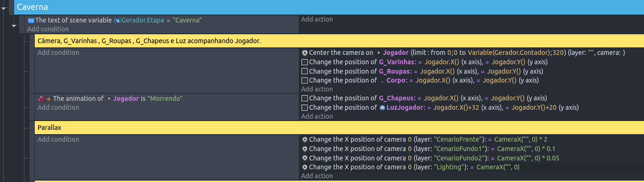The height and width of the screenshot is (182, 644).
Task: Click the camera icon on Center the camera action
Action: tap(304, 53)
